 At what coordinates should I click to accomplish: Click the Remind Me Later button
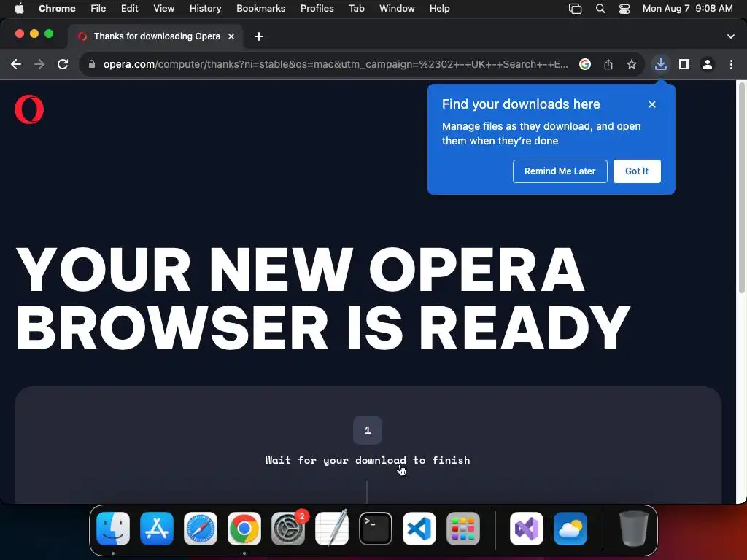coord(560,171)
